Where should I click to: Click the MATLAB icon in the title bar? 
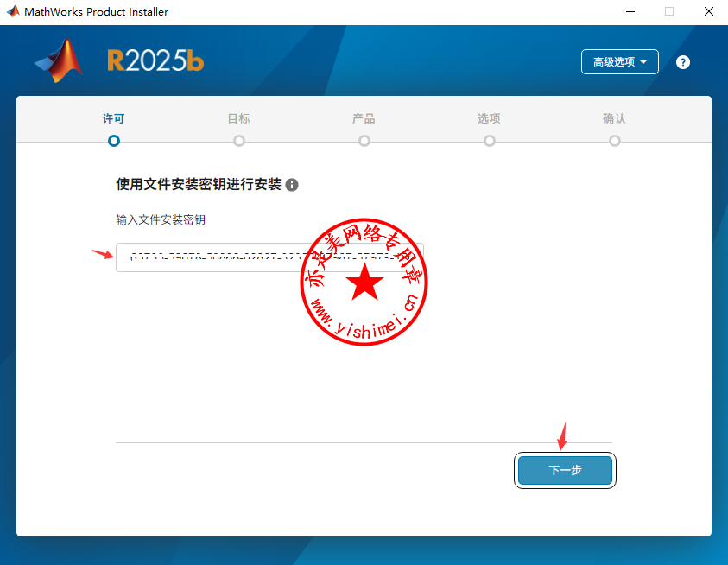point(13,12)
